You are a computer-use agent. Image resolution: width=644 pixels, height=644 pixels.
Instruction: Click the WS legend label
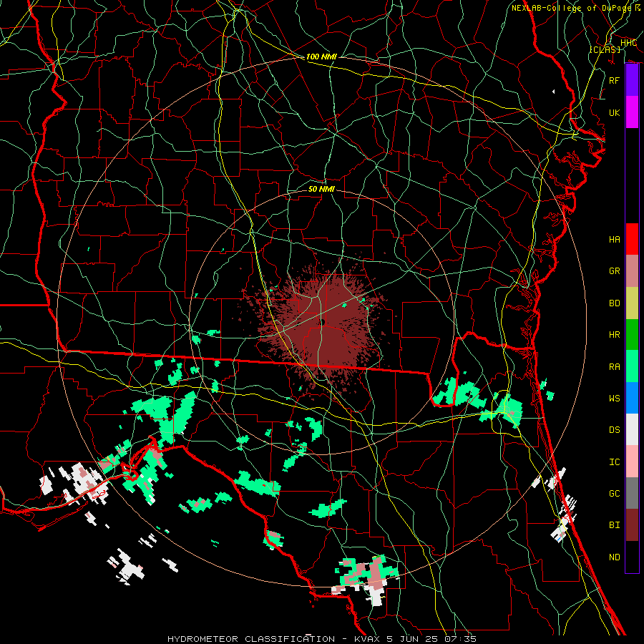[x=614, y=399]
